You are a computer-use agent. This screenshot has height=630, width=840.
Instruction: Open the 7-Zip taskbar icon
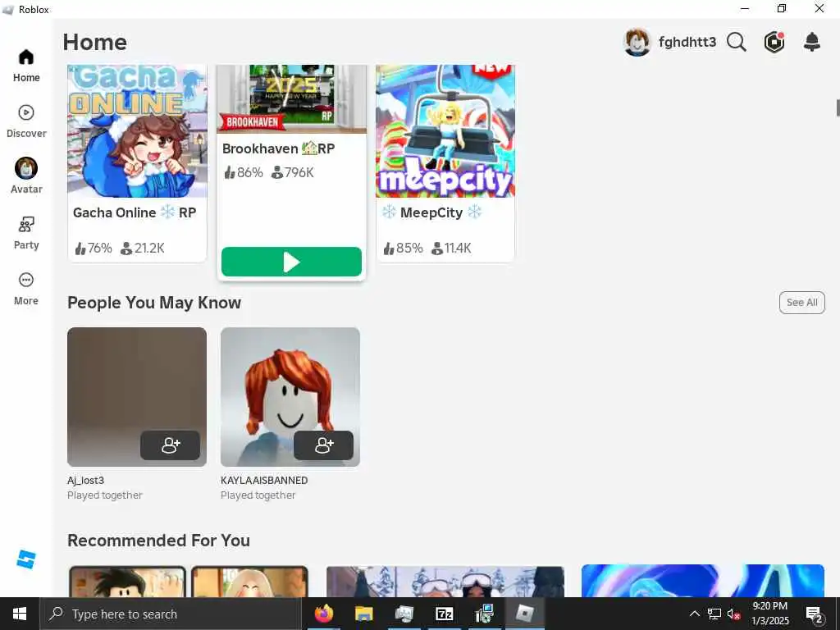[x=444, y=614]
